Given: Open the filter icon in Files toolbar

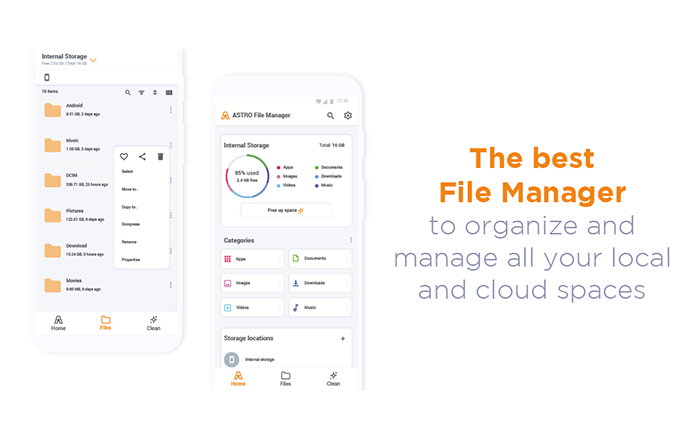Looking at the screenshot, I should point(141,92).
